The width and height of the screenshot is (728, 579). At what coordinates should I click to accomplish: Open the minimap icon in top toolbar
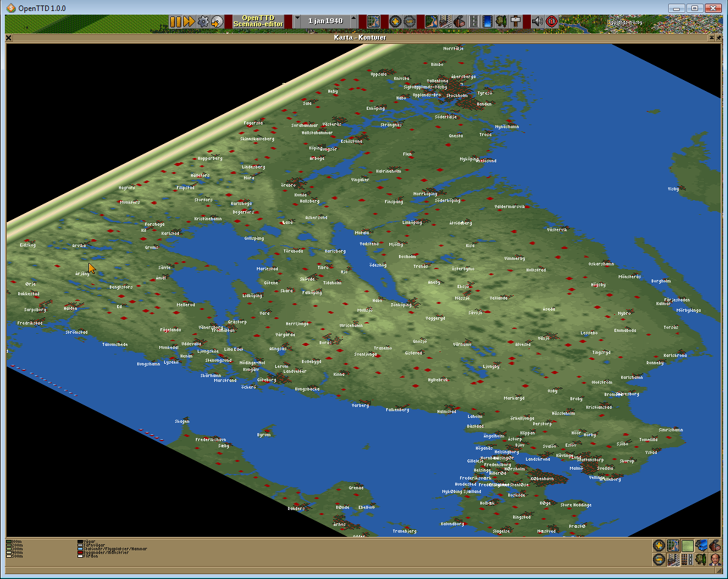click(373, 21)
